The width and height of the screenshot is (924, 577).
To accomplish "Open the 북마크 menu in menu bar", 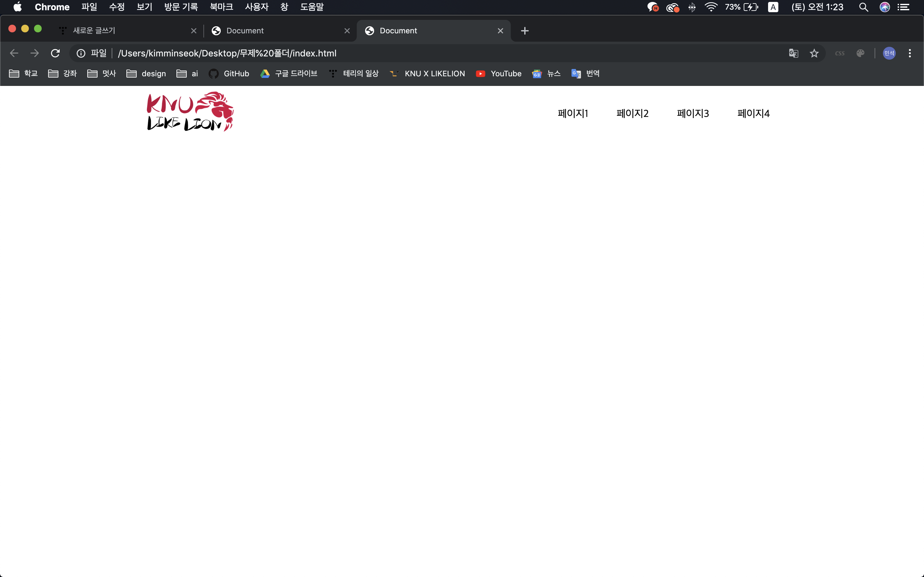I will [x=221, y=7].
